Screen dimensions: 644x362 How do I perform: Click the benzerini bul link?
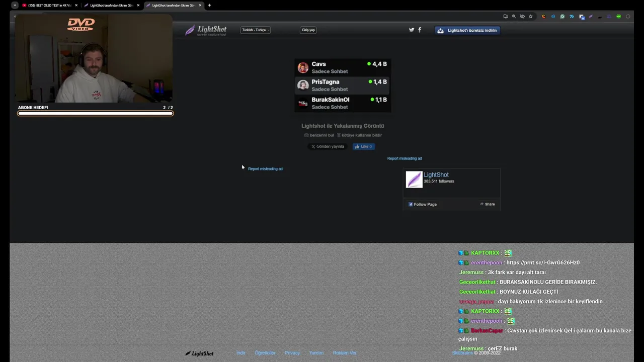click(319, 135)
